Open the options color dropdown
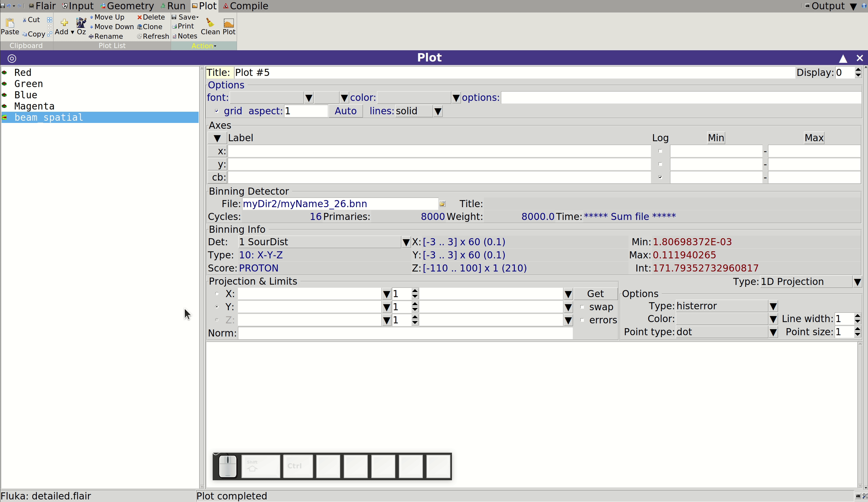Screen dimensions: 868x502 456,98
